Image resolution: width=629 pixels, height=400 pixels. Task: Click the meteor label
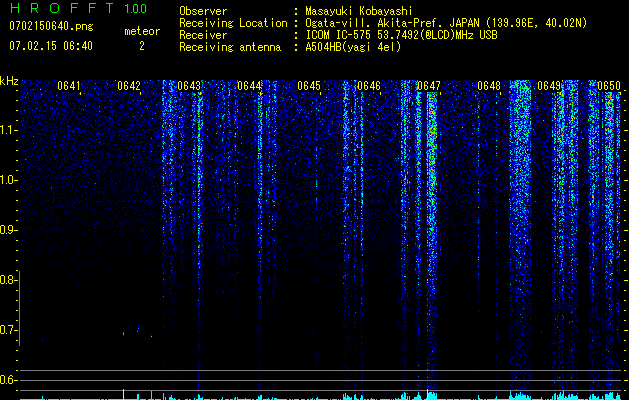[142, 31]
